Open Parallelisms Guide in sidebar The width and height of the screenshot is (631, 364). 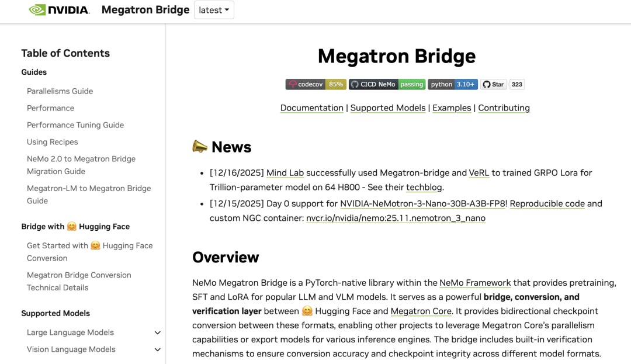coord(60,91)
